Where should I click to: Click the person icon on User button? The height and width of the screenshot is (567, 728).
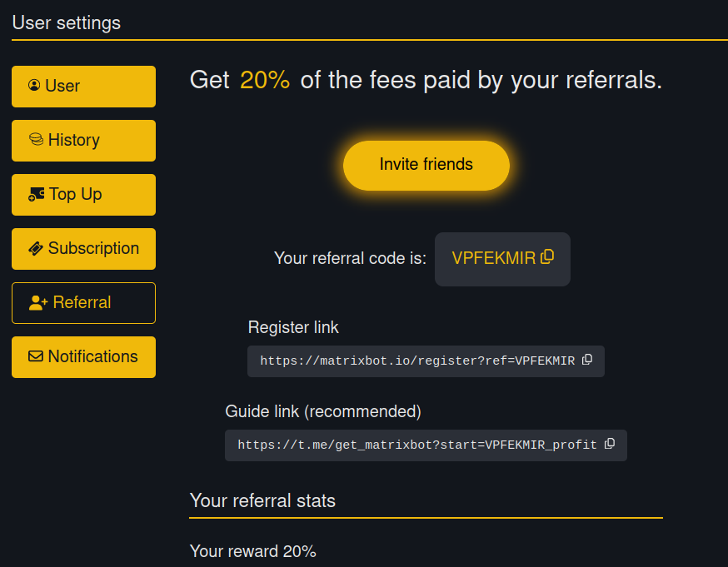pos(34,86)
